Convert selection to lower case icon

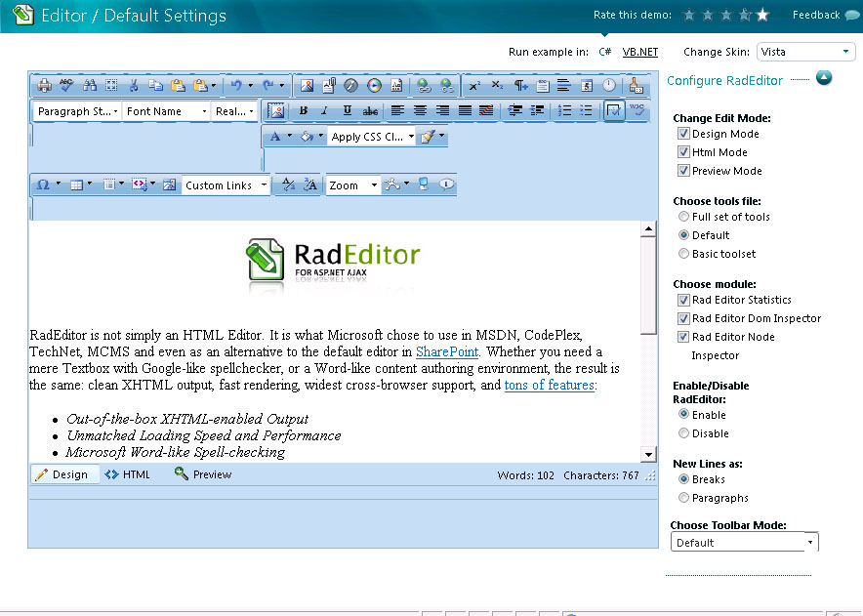pyautogui.click(x=288, y=185)
